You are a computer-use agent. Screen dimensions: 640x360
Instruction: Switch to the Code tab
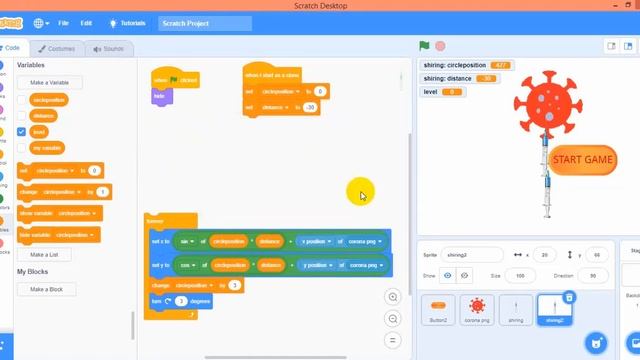[x=12, y=48]
